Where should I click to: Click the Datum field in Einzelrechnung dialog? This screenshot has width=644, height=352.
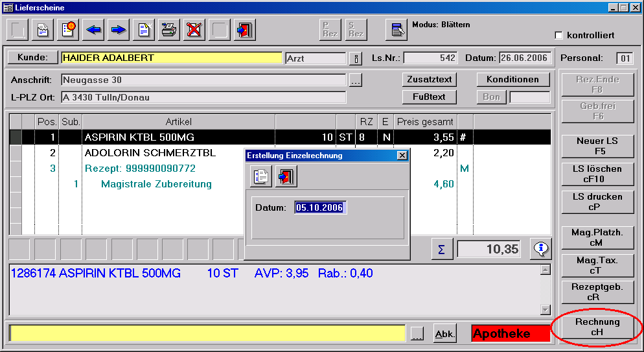(320, 207)
